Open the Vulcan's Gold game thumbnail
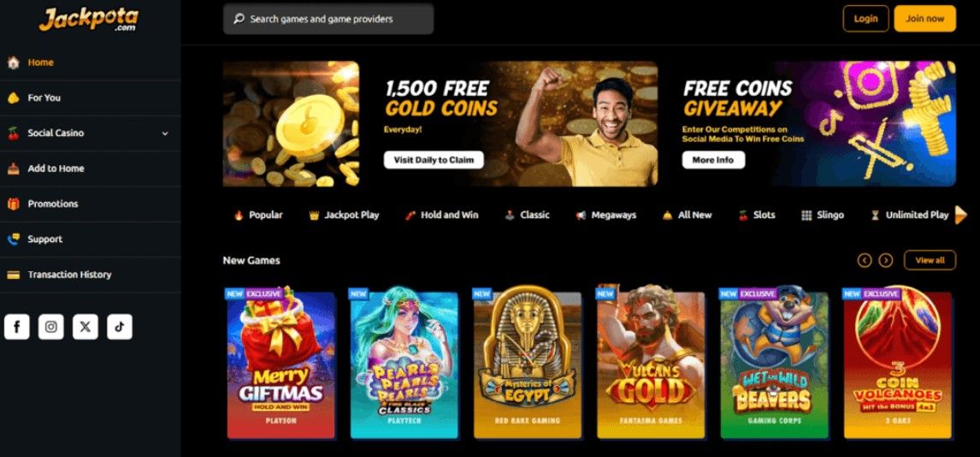Image resolution: width=980 pixels, height=457 pixels. click(x=651, y=365)
